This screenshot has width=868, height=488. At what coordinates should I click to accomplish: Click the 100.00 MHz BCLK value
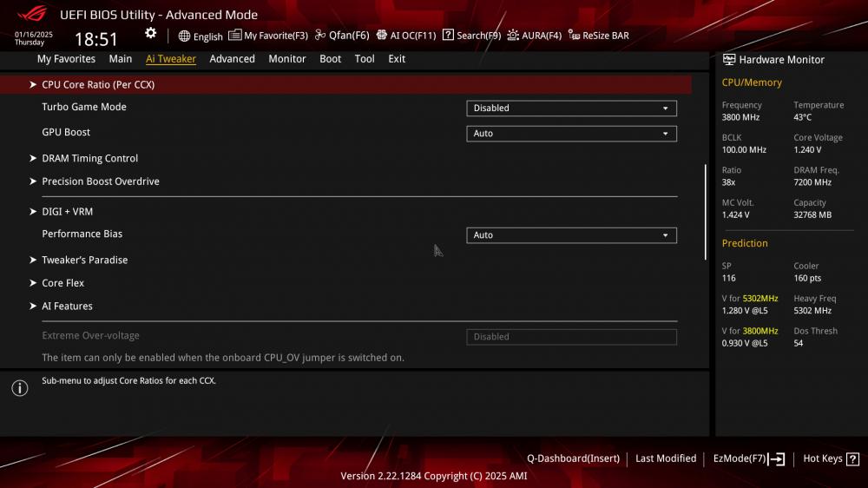pos(744,150)
